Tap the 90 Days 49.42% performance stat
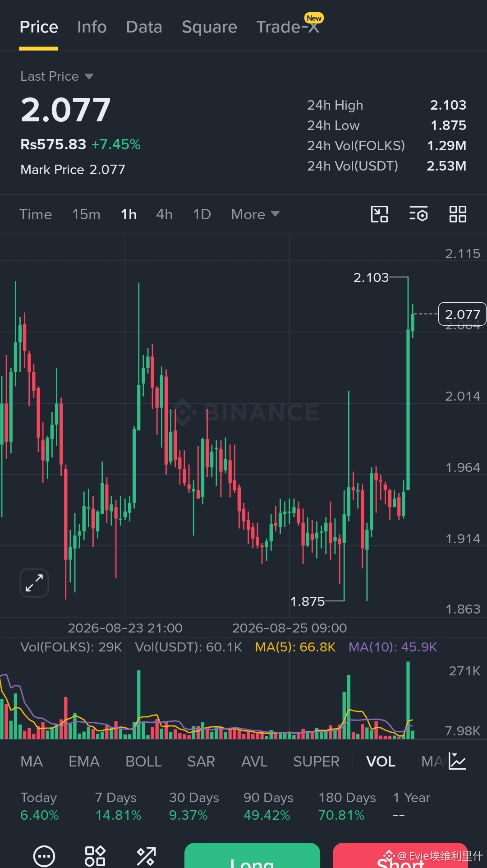The width and height of the screenshot is (487, 868). point(268,806)
